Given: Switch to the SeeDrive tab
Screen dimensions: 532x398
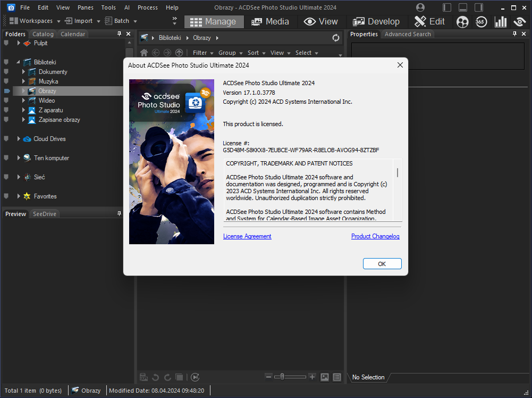Looking at the screenshot, I should tap(45, 213).
